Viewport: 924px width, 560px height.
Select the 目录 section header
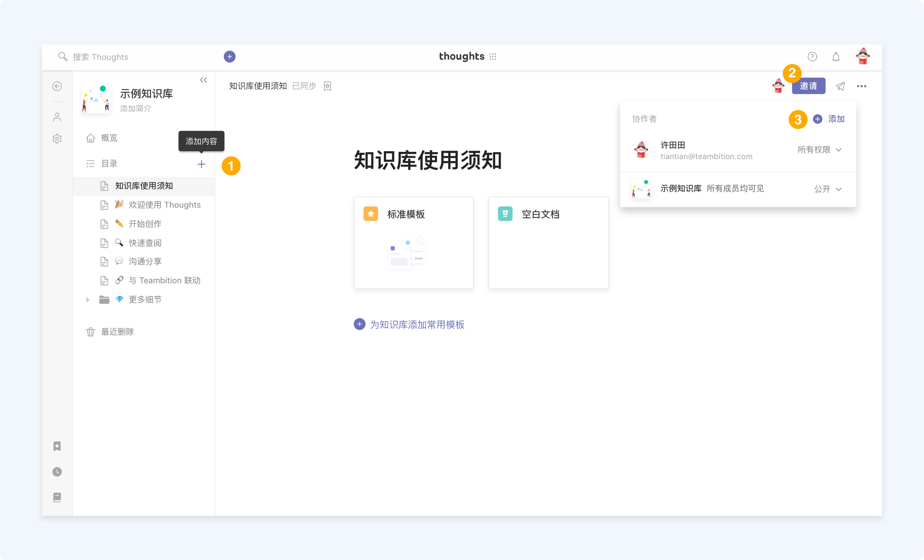109,164
